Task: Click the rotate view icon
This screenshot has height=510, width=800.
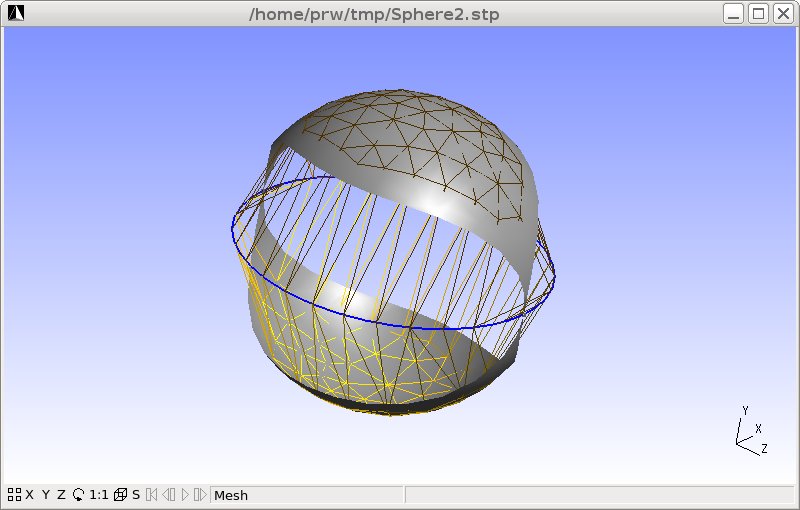Action: [78, 495]
